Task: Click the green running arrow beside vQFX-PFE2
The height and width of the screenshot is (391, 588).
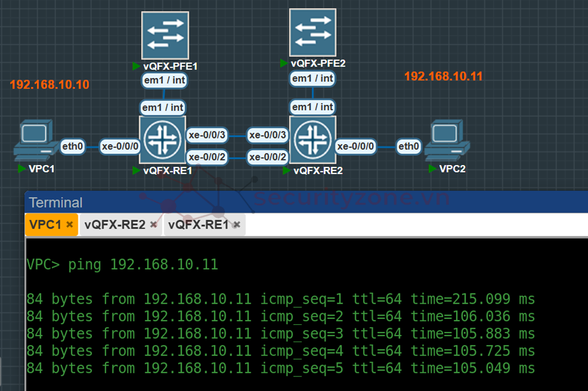Action: [x=284, y=63]
